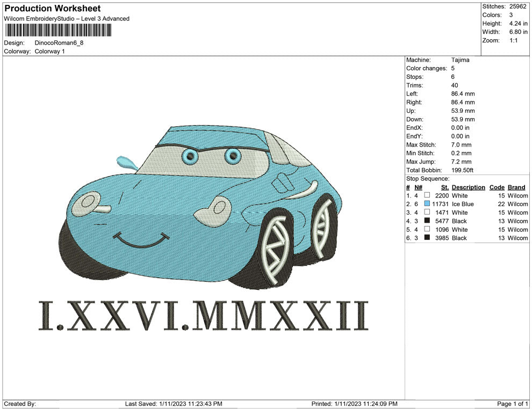Click the Code column header

click(497, 187)
